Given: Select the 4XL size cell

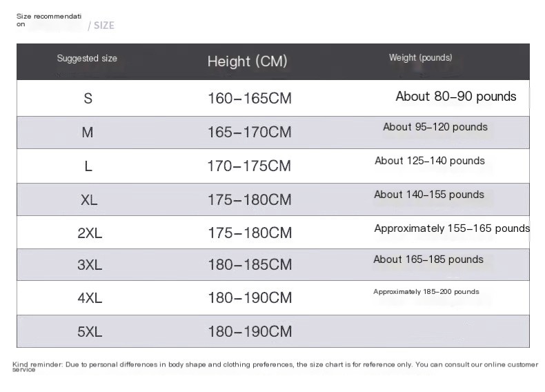Looking at the screenshot, I should point(90,298).
